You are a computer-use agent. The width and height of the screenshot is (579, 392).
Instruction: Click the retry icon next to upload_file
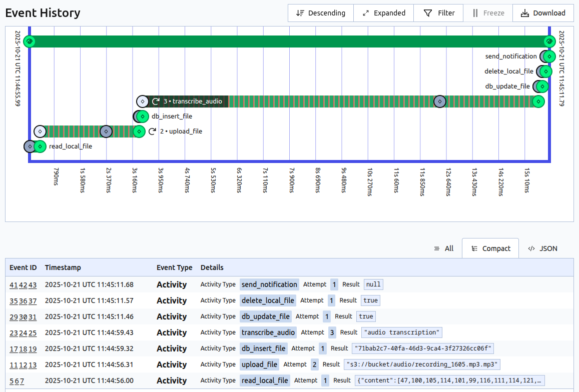(x=152, y=131)
